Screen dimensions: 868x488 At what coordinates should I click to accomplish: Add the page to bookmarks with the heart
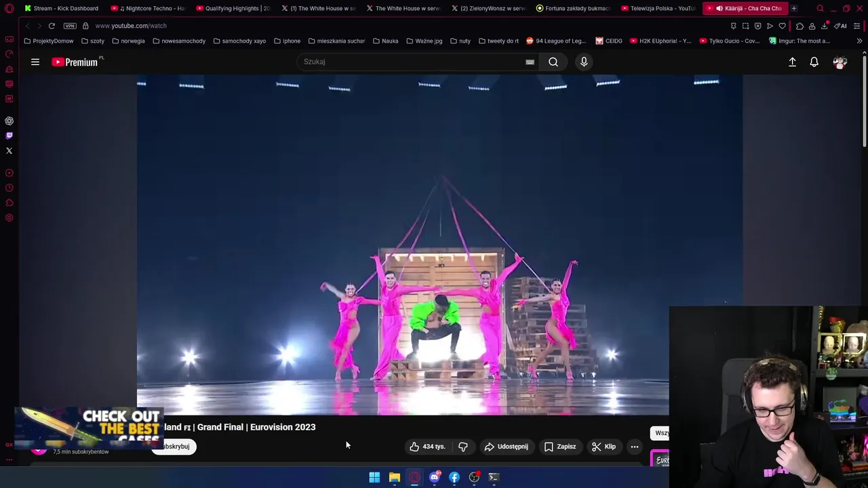pyautogui.click(x=782, y=26)
